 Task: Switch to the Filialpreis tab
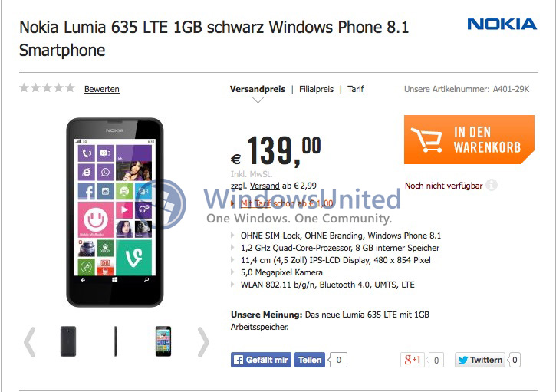pos(316,89)
